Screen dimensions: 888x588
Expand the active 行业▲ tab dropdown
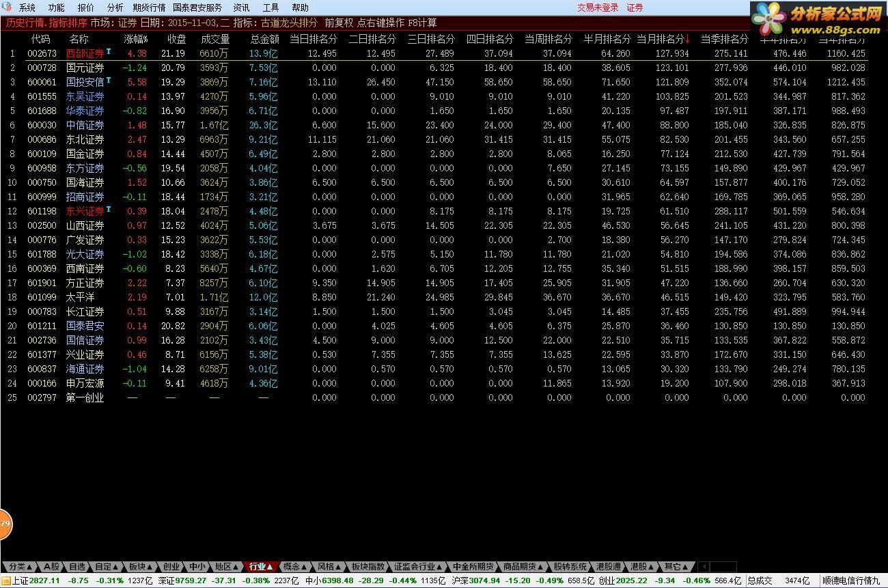(x=261, y=567)
